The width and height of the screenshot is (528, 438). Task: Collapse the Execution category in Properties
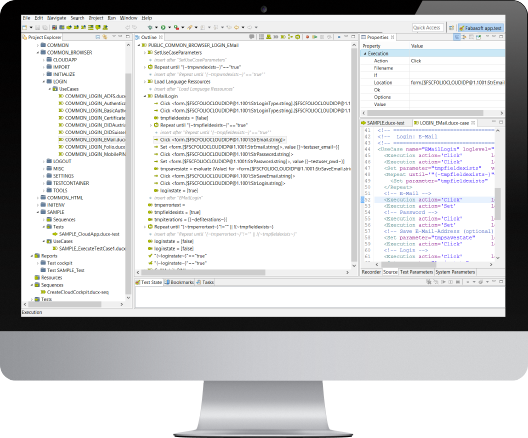[365, 54]
